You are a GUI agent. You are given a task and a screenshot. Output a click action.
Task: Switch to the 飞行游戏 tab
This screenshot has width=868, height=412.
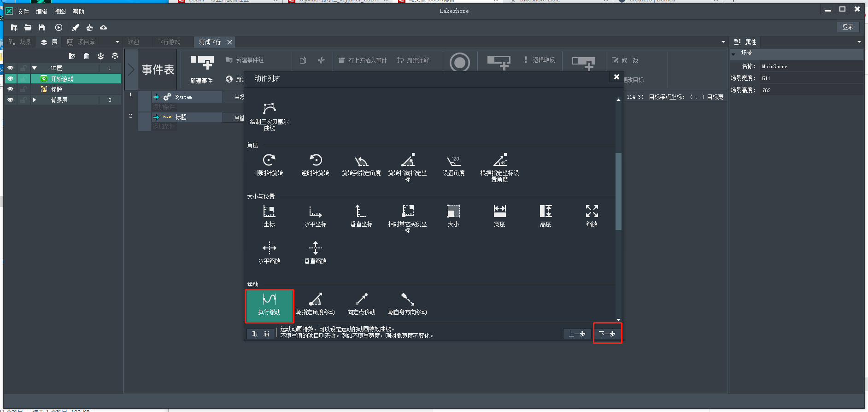coord(169,42)
